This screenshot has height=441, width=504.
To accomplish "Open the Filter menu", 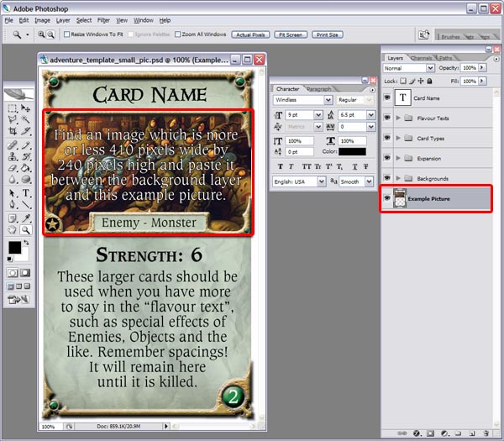I will pos(103,20).
